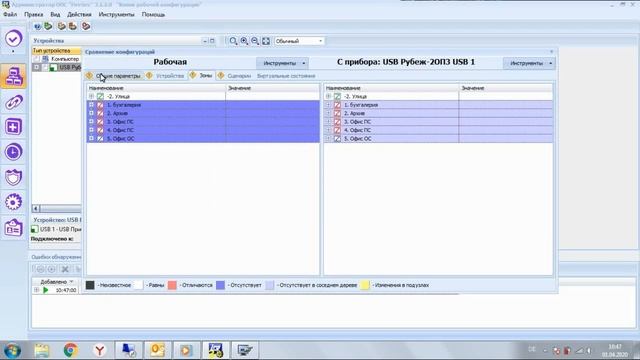Toggle checkbox of '5. Офис ОС' in Рабочая tree
The height and width of the screenshot is (360, 640).
click(100, 139)
